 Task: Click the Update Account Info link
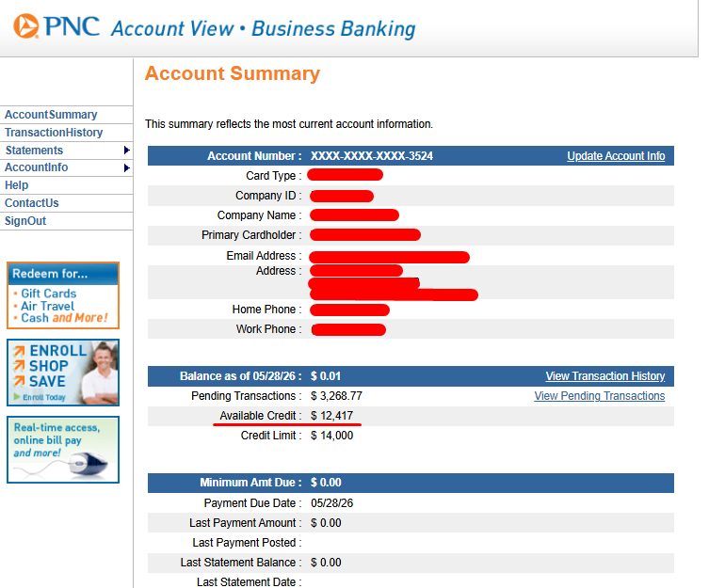point(616,156)
